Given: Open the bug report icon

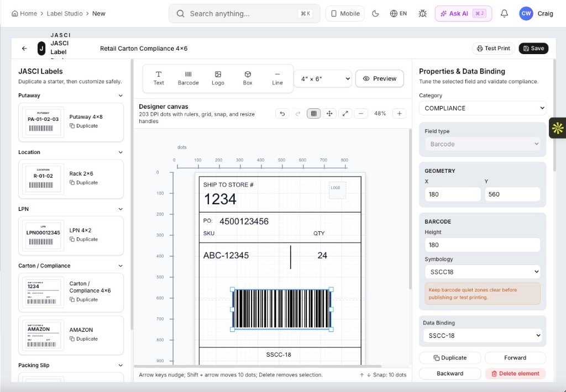Looking at the screenshot, I should click(x=422, y=14).
